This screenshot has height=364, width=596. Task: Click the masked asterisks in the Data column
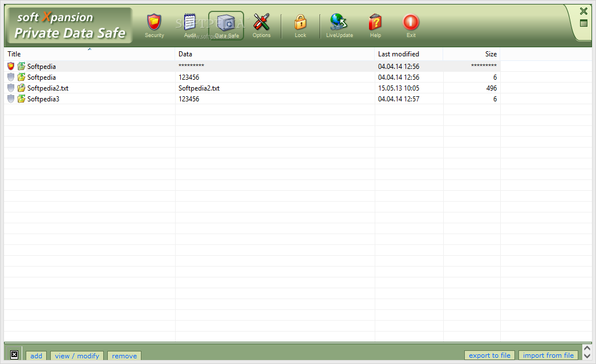(x=191, y=66)
